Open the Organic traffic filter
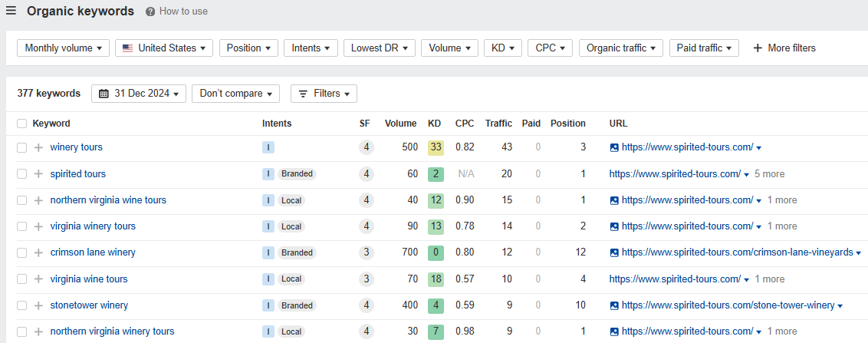The height and width of the screenshot is (343, 868). pos(621,48)
